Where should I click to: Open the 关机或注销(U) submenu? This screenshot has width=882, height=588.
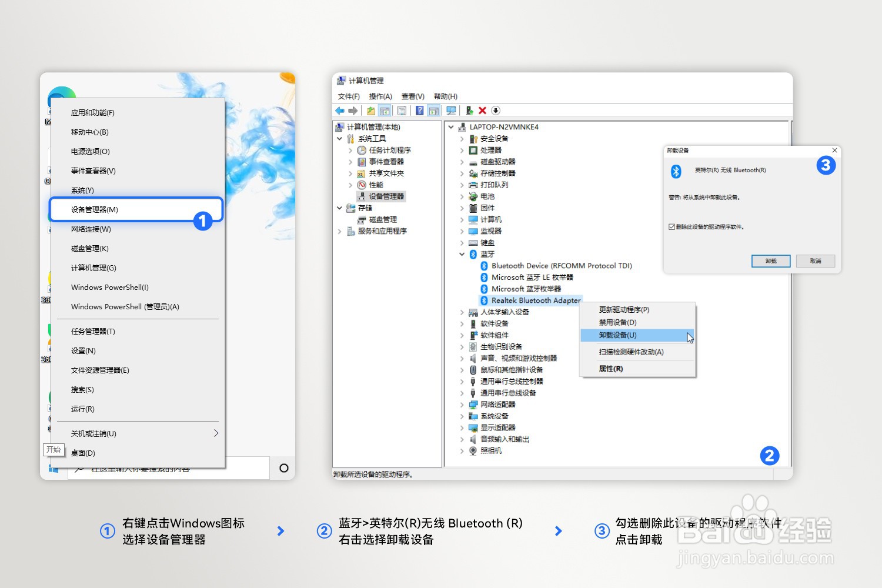138,434
